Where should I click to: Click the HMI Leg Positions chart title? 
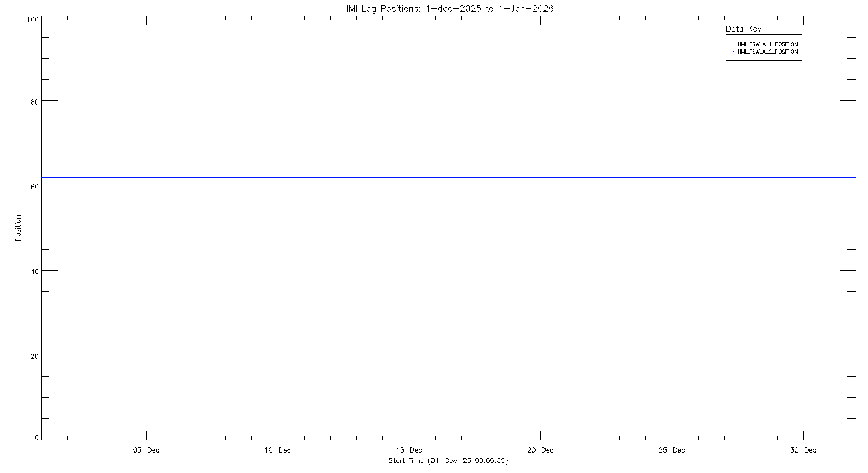point(448,8)
